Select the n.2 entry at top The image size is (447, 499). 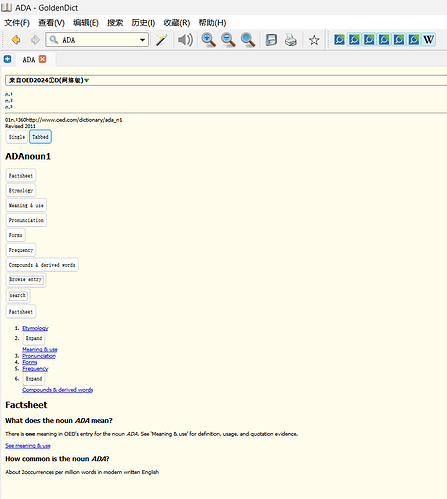click(x=9, y=101)
